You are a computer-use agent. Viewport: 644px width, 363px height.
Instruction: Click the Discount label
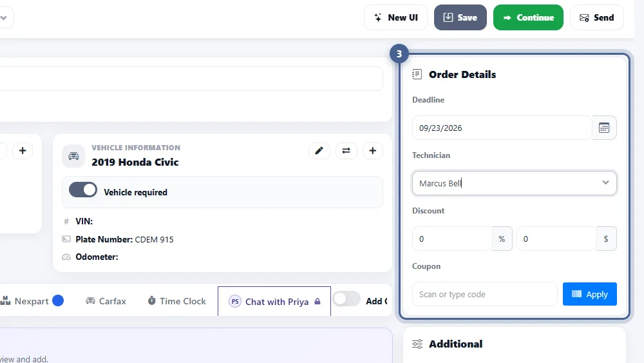[428, 211]
